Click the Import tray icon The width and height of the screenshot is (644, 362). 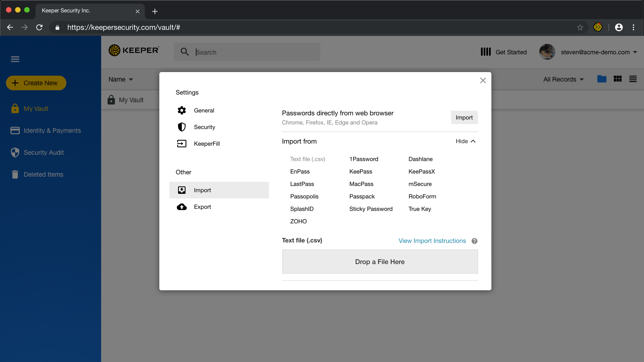[182, 190]
